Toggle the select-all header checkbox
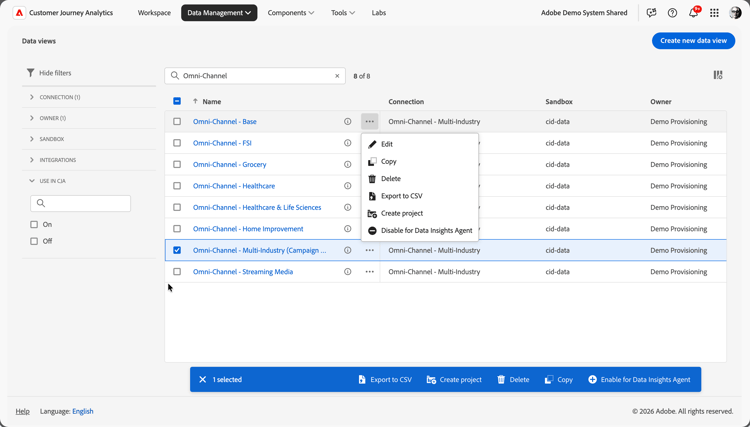 click(x=177, y=101)
